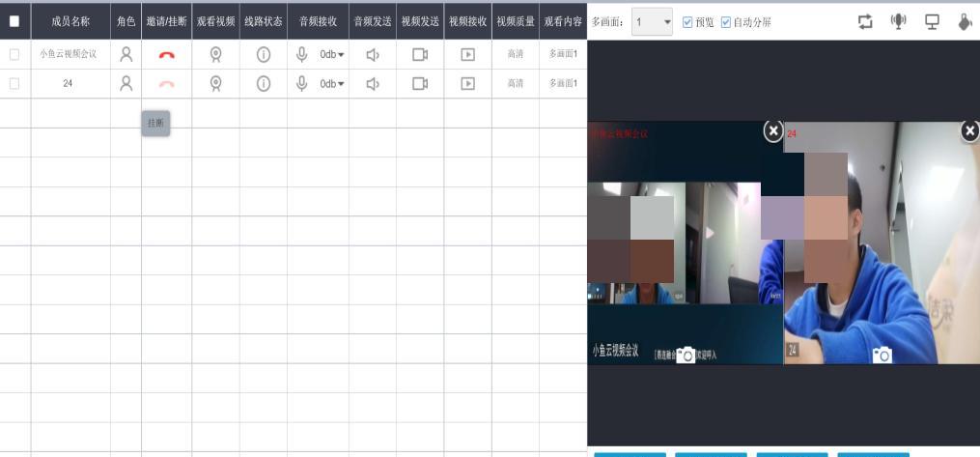Click member name 小鱼云视频会议 in table
Viewport: 980px width, 457px height.
[69, 55]
